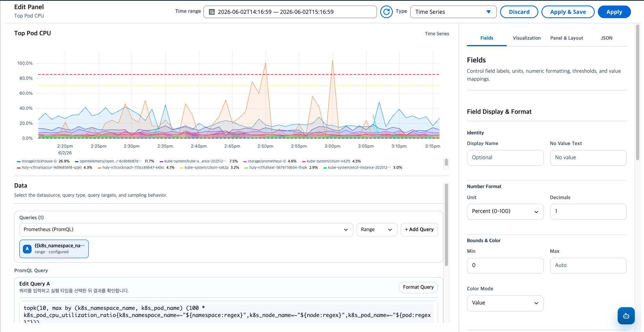Open the Range query type dropdown

[x=377, y=229]
